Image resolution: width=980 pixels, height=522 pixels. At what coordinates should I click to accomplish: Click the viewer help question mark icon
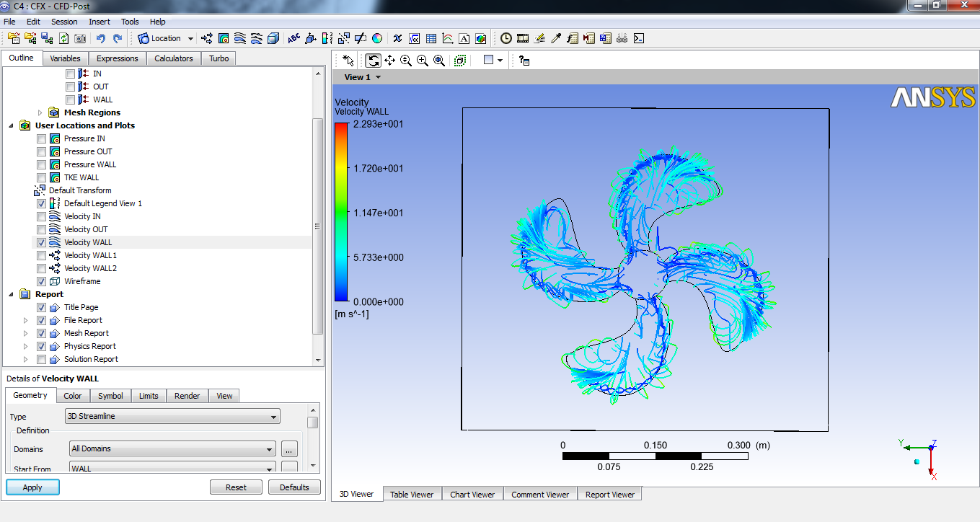pyautogui.click(x=524, y=61)
